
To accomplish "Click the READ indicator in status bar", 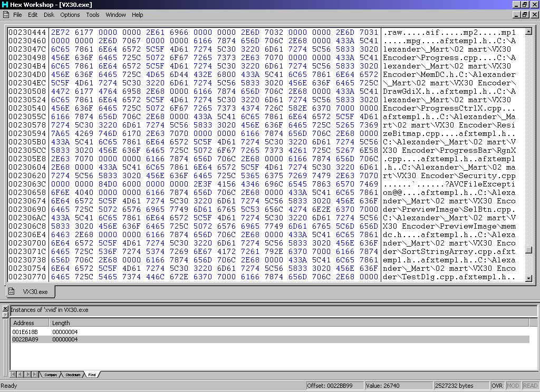I will [x=530, y=386].
